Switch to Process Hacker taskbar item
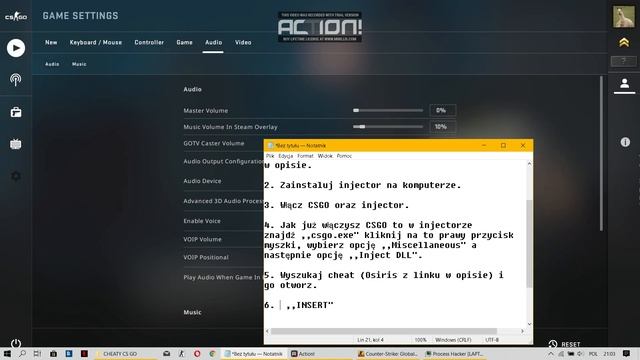Image resolution: width=640 pixels, height=360 pixels. (x=454, y=354)
